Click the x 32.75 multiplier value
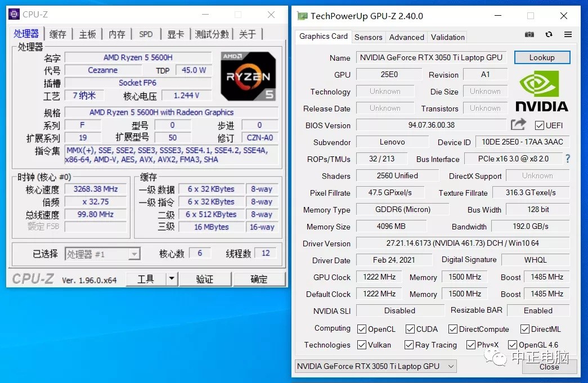Viewport: 588px width, 383px height. (96, 201)
